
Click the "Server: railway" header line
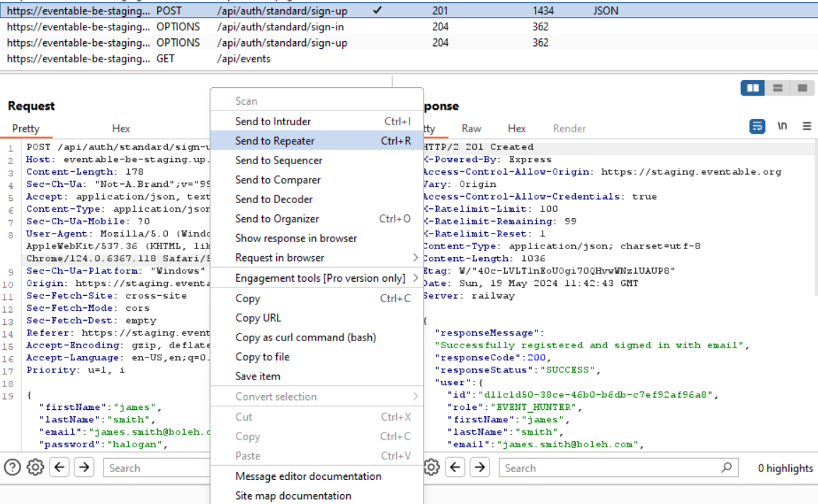pos(469,296)
